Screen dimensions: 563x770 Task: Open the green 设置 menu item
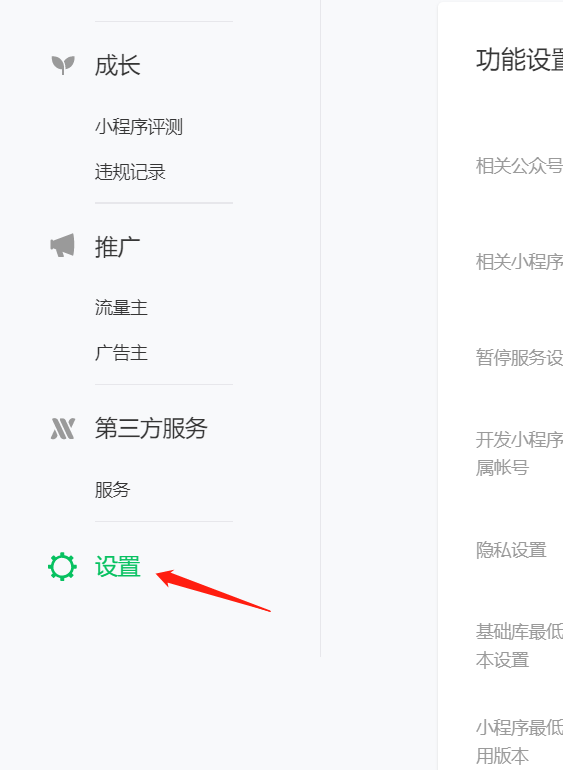coord(118,567)
